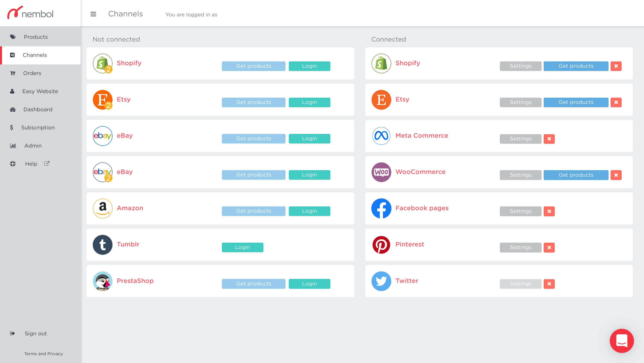Open the chat support bubble
This screenshot has width=644, height=363.
coord(622,341)
